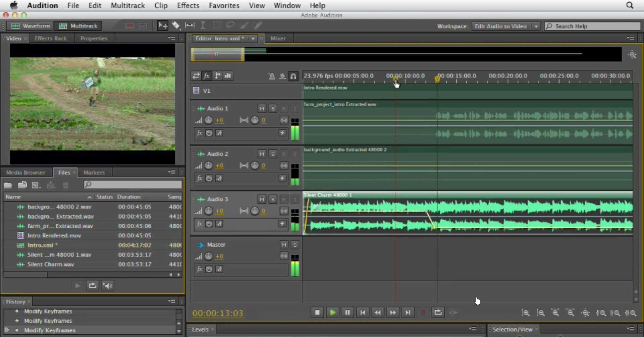Screen dimensions: 644x337
Task: Click the Master volume knob
Action: pos(208,256)
